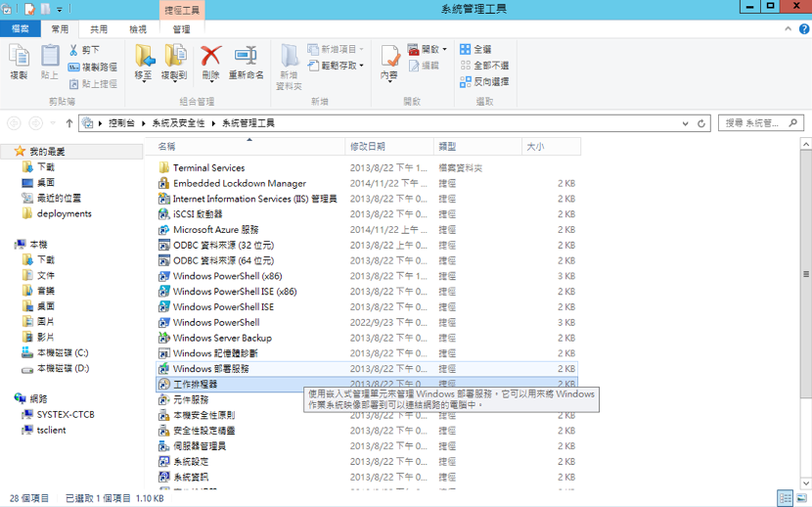Click the Cut (剪下) scissors icon
This screenshot has width=812, height=507.
pyautogui.click(x=73, y=50)
